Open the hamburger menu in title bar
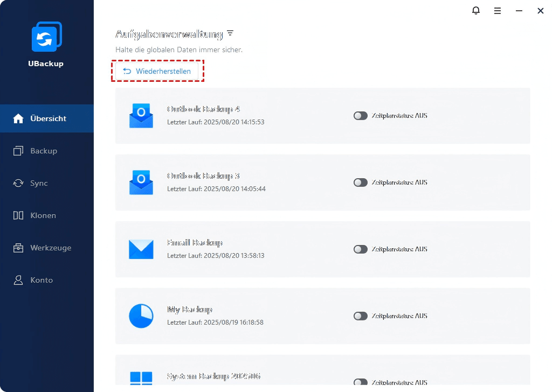The width and height of the screenshot is (552, 392). tap(498, 11)
